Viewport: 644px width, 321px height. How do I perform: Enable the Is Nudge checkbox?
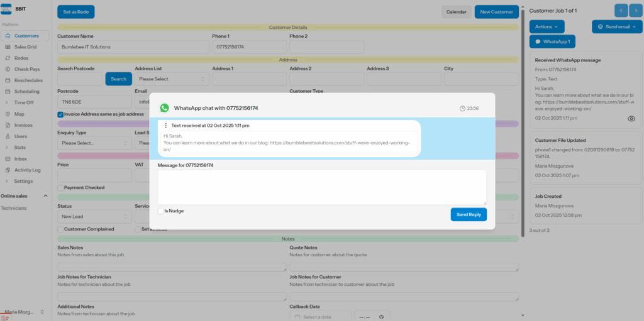(161, 211)
